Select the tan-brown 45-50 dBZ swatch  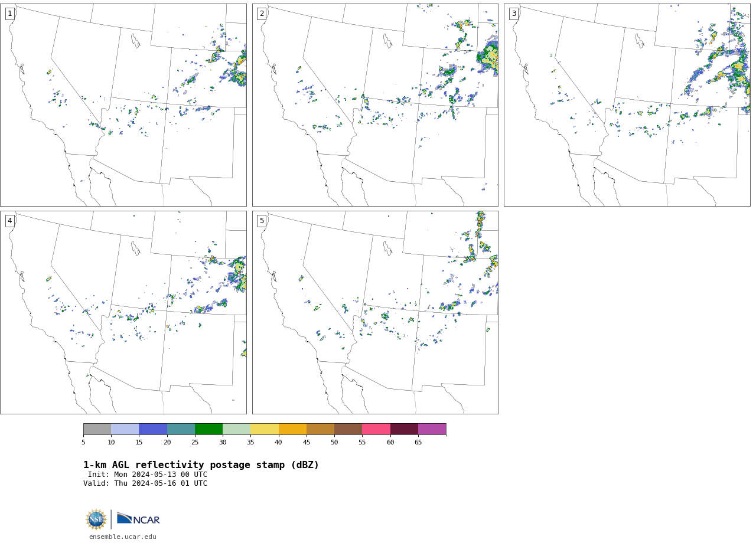[320, 429]
